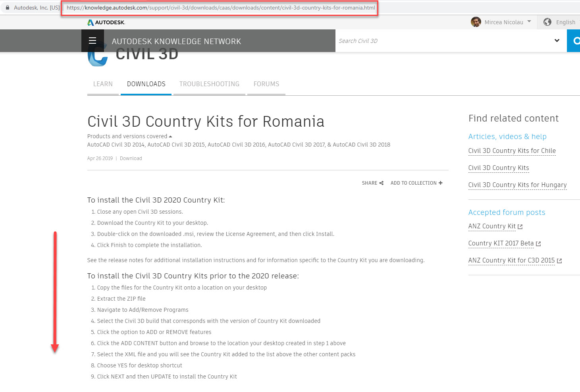Click the blue search button

(x=574, y=41)
